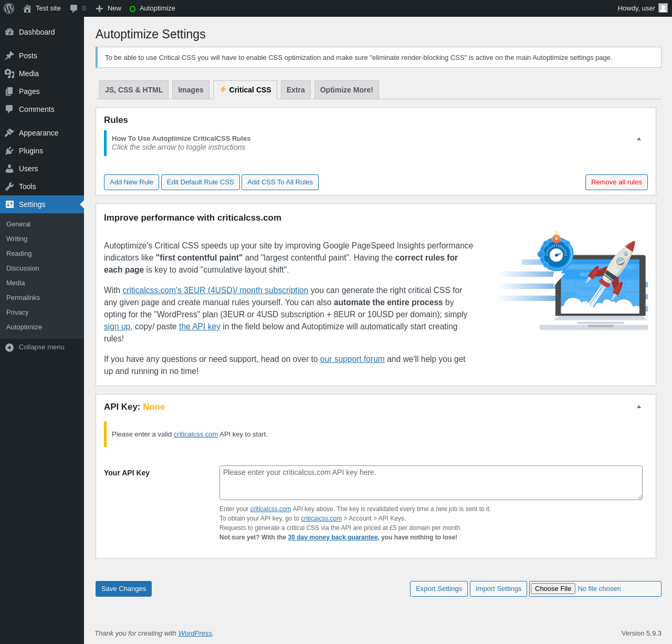This screenshot has height=644, width=672.
Task: Visit our support forum link
Action: tap(352, 359)
